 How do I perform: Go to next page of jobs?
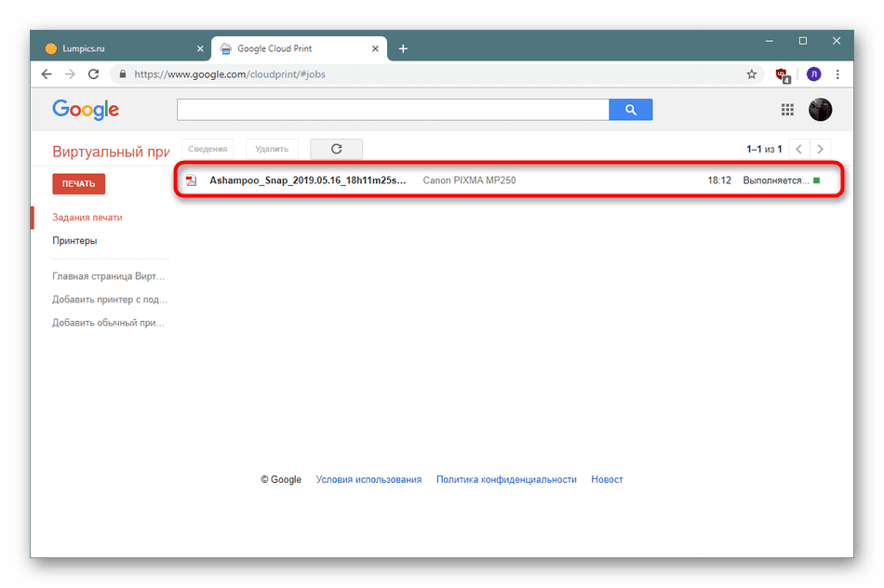pyautogui.click(x=821, y=149)
